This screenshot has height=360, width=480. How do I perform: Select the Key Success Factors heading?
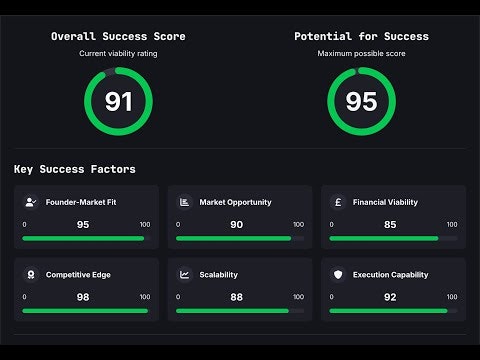[x=75, y=169]
